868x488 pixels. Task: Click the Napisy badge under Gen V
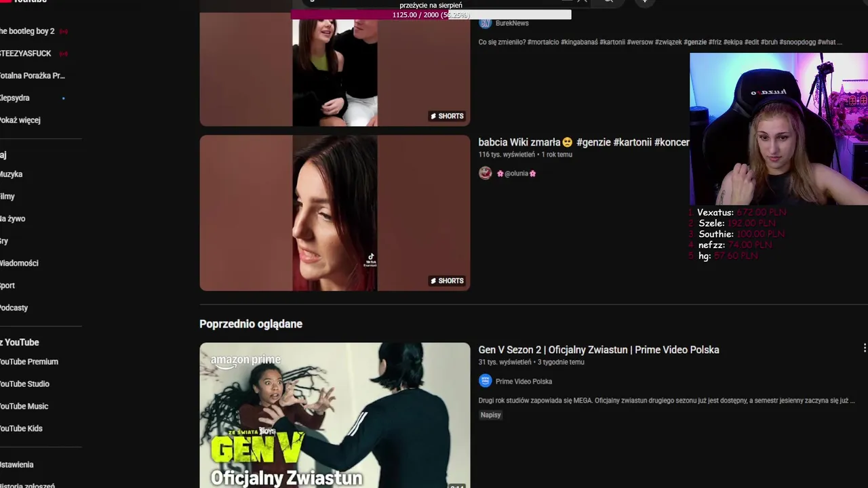coord(490,415)
